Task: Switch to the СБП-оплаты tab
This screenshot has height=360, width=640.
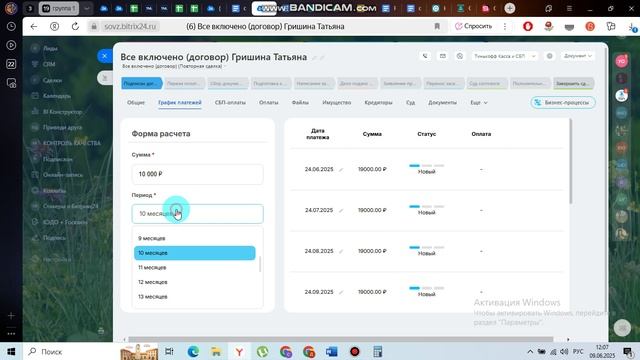Action: 230,102
